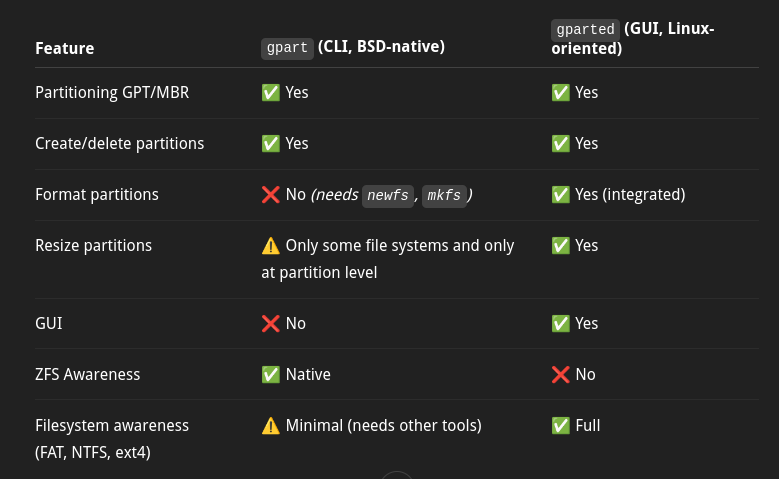Click the mkfs code snippet
Viewport: 779px width, 479px height.
444,195
